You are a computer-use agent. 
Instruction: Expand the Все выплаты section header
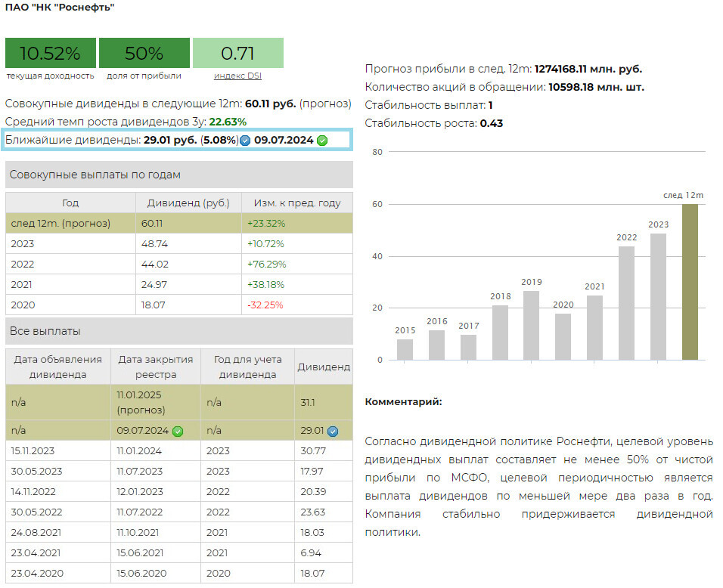pos(178,331)
